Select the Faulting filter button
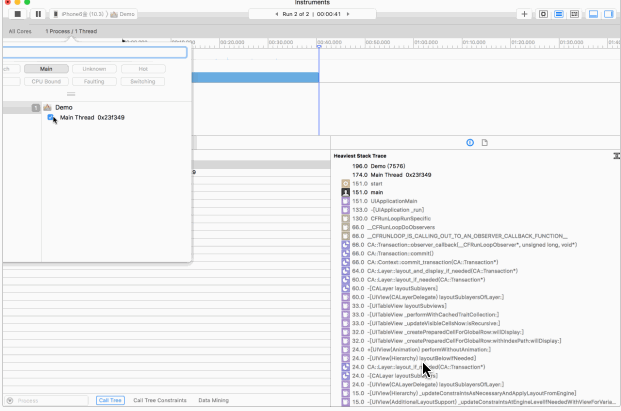This screenshot has width=621, height=411. pyautogui.click(x=94, y=82)
